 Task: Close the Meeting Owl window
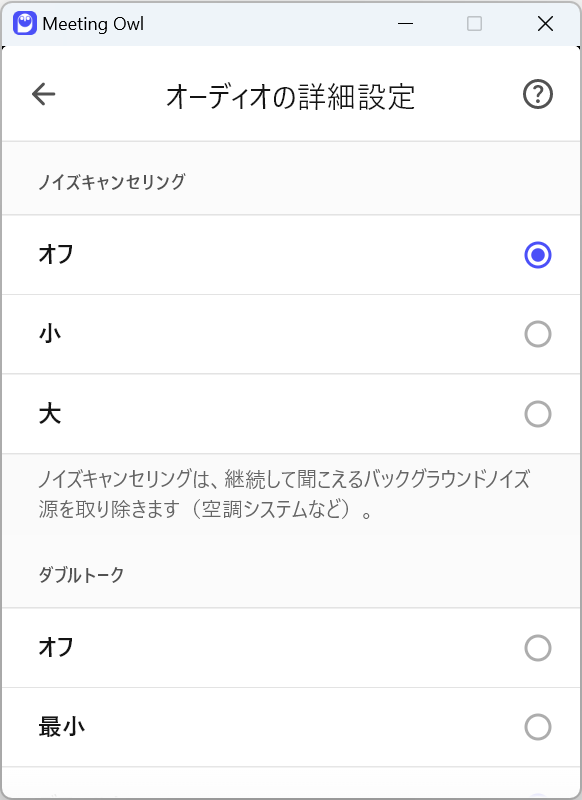pyautogui.click(x=545, y=23)
